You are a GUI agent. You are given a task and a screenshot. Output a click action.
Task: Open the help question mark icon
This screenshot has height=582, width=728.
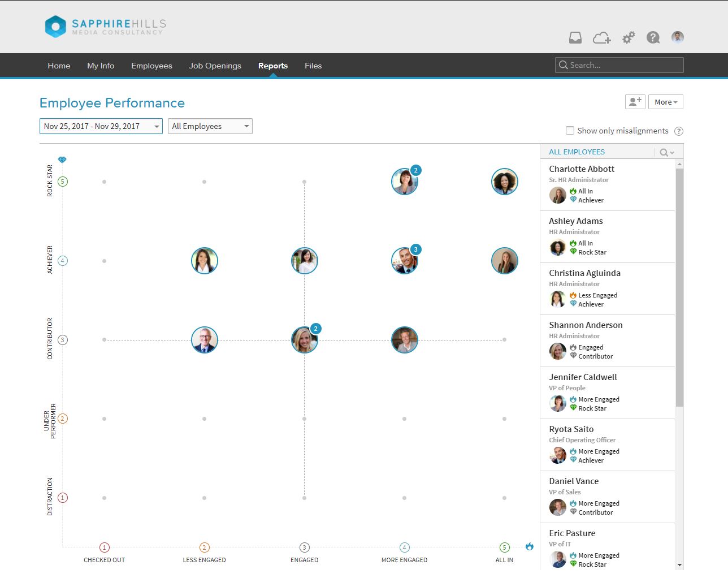pos(653,37)
